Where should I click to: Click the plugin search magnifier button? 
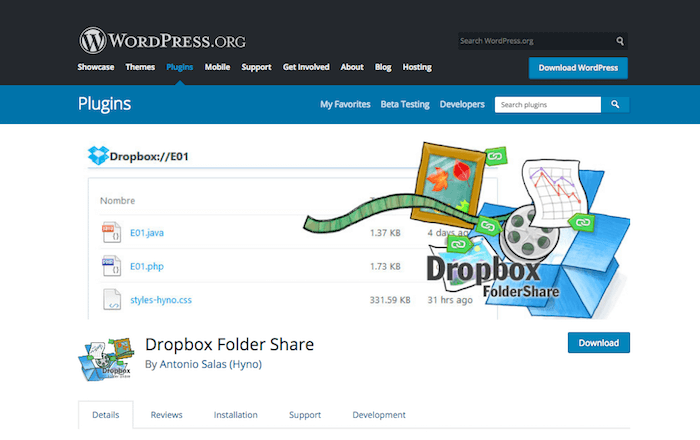615,104
